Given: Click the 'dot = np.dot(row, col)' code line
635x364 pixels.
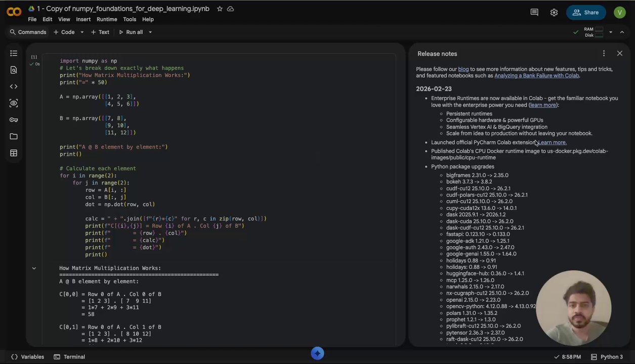Looking at the screenshot, I should [120, 205].
